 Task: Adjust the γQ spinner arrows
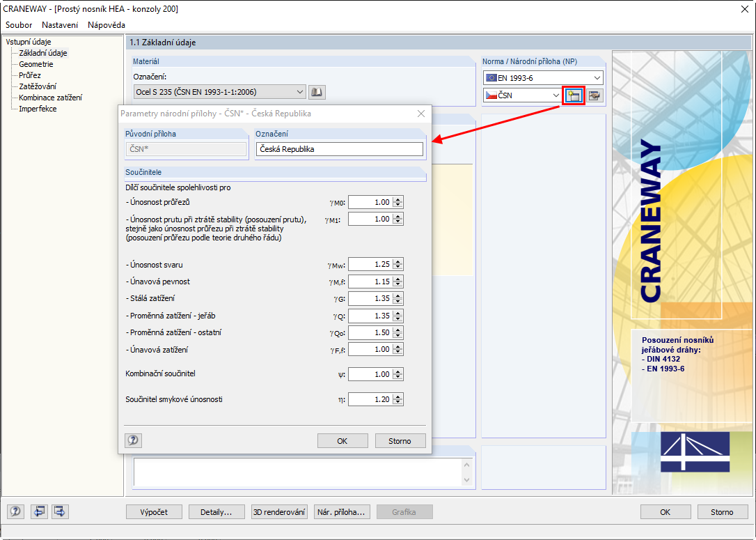point(397,316)
